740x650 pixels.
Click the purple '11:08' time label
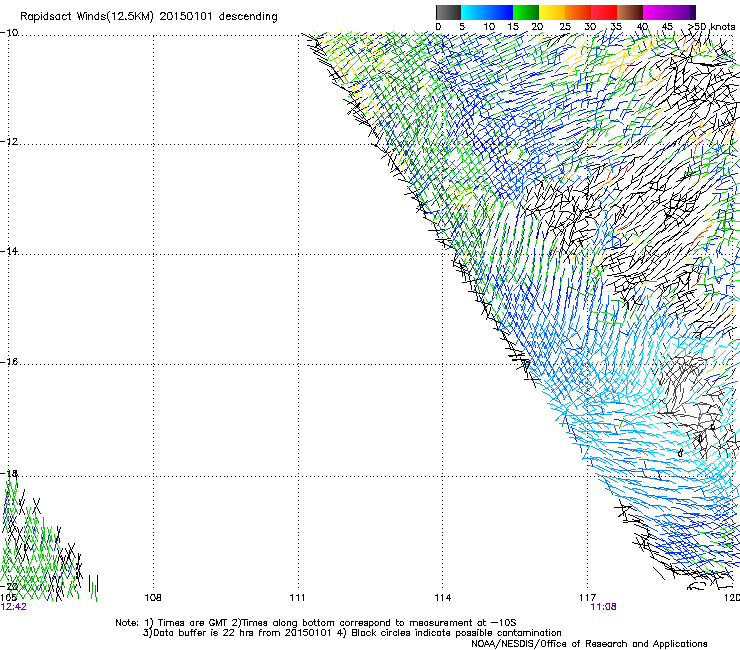point(603,607)
